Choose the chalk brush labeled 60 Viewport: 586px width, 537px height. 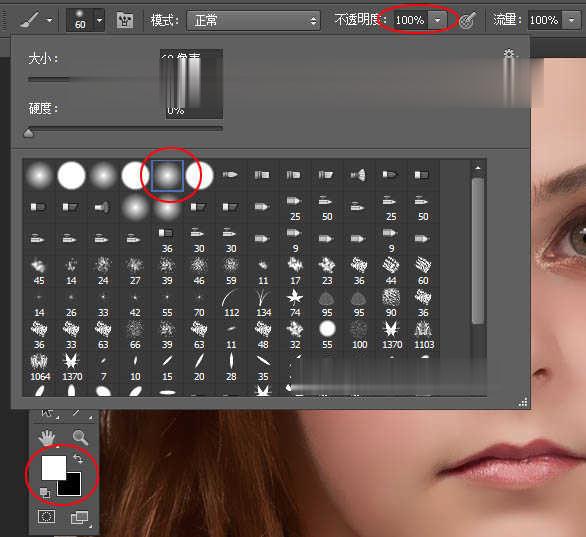(x=423, y=271)
